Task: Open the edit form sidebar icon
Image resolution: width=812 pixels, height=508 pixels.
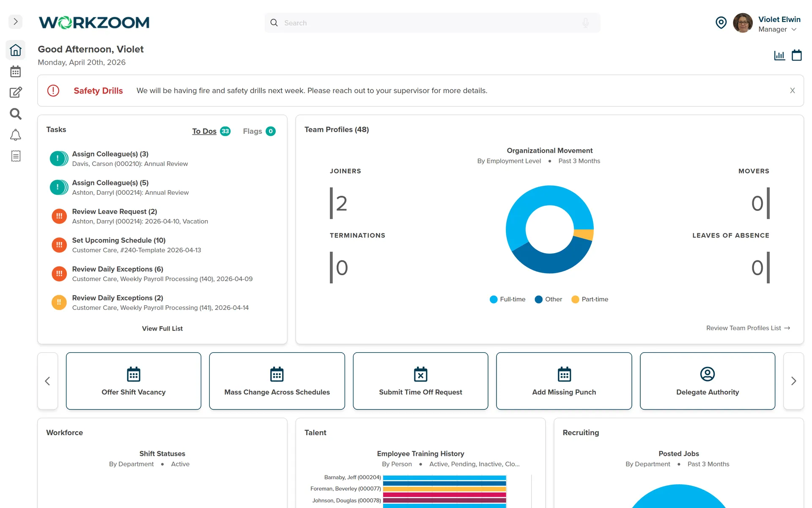Action: click(x=16, y=92)
